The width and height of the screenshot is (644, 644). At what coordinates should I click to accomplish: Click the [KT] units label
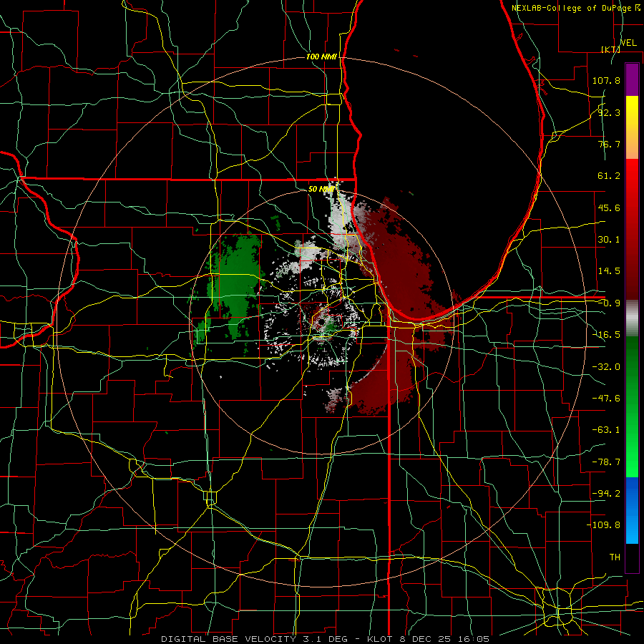click(610, 49)
